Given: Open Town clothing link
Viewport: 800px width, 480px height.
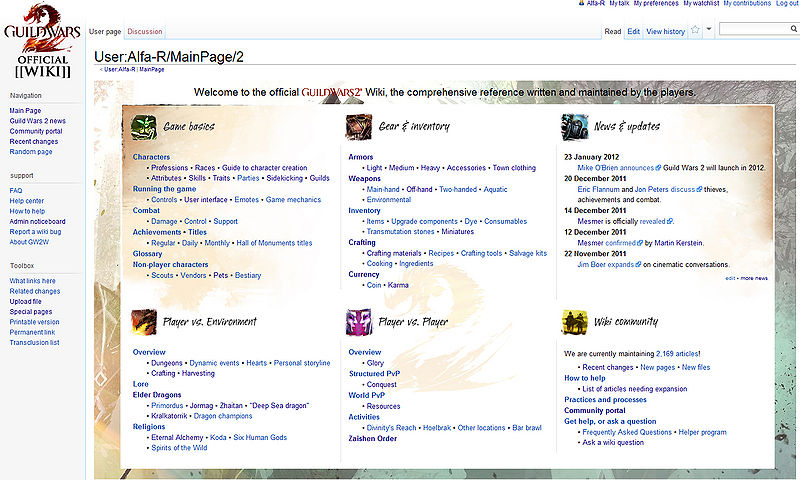Looking at the screenshot, I should click(x=514, y=167).
